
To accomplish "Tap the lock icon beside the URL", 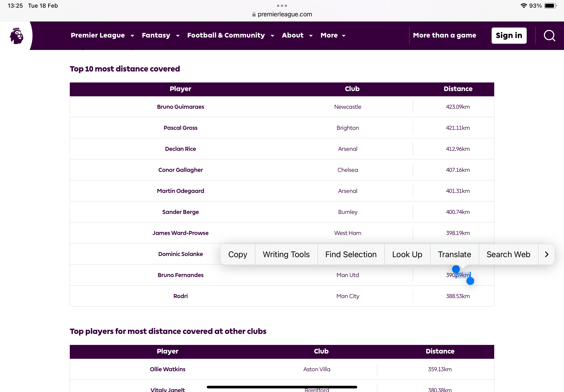I will coord(254,14).
